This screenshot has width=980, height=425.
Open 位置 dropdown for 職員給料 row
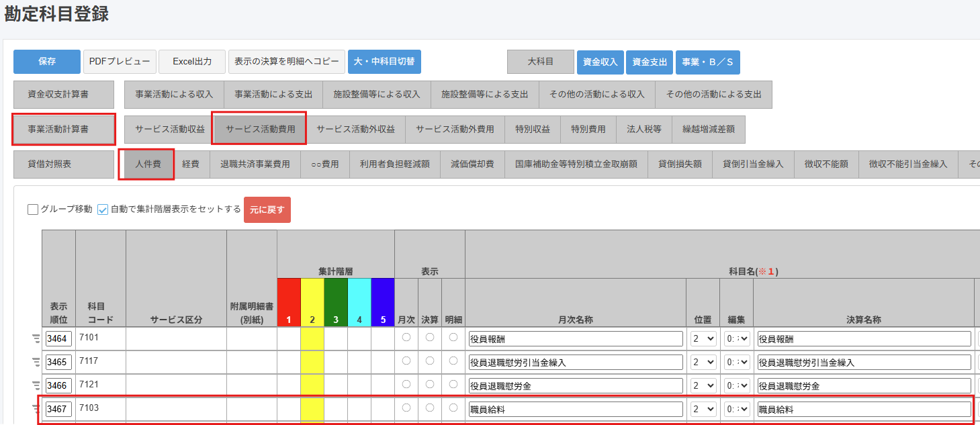click(703, 410)
